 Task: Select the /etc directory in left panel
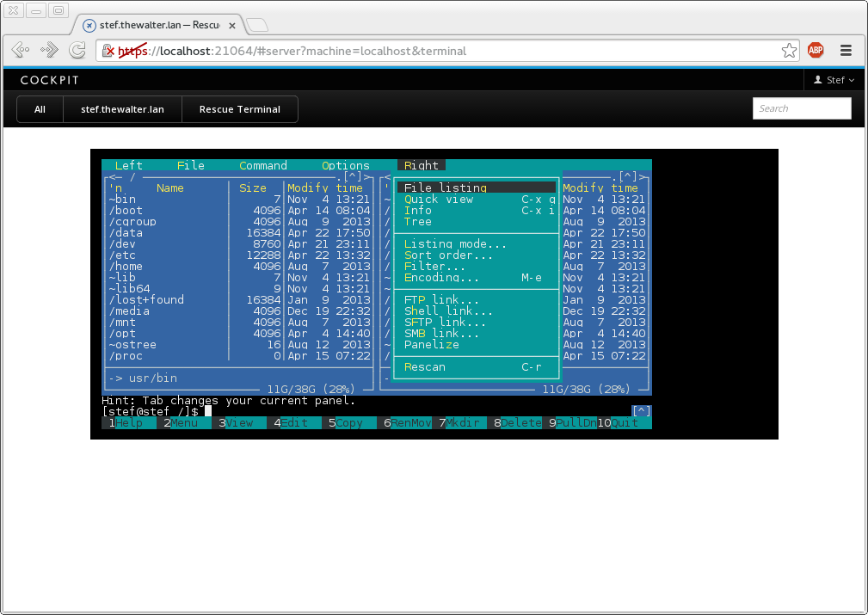click(x=121, y=255)
